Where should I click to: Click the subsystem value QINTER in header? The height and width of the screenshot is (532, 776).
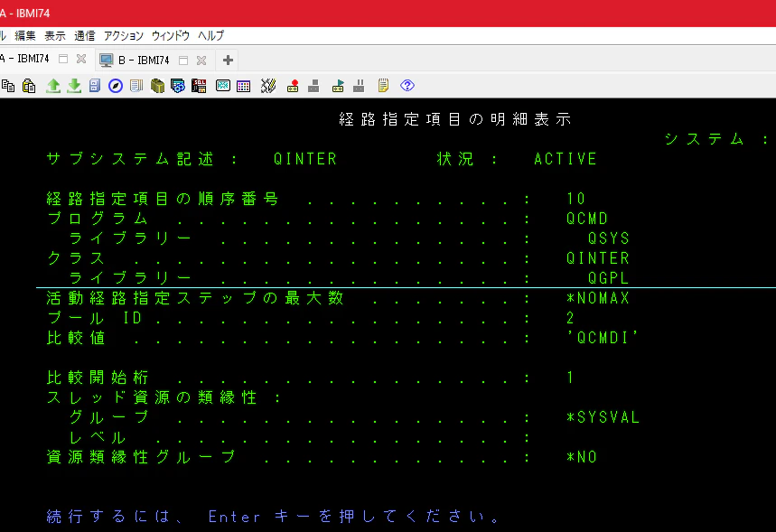pyautogui.click(x=305, y=159)
